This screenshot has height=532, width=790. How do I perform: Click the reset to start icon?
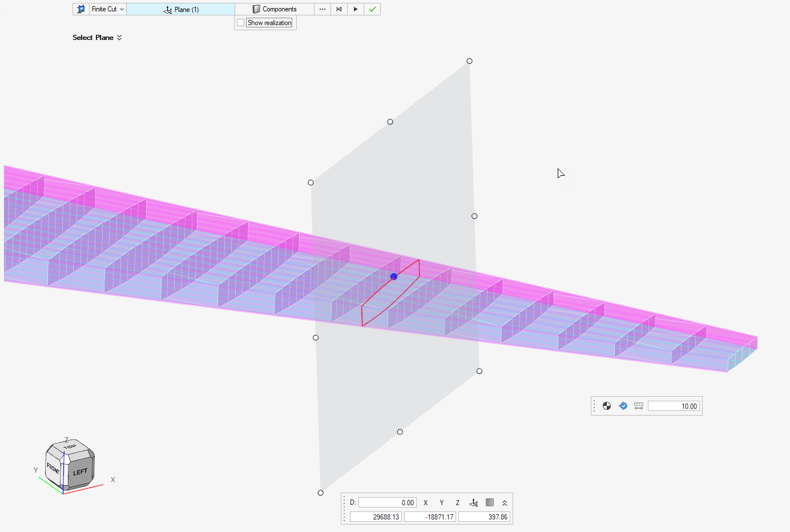[339, 10]
